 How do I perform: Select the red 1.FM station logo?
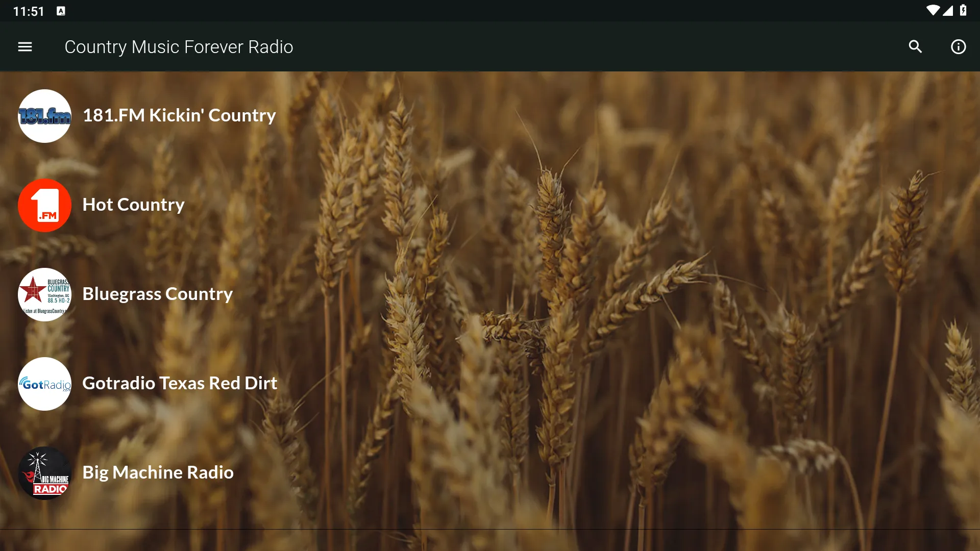click(45, 206)
